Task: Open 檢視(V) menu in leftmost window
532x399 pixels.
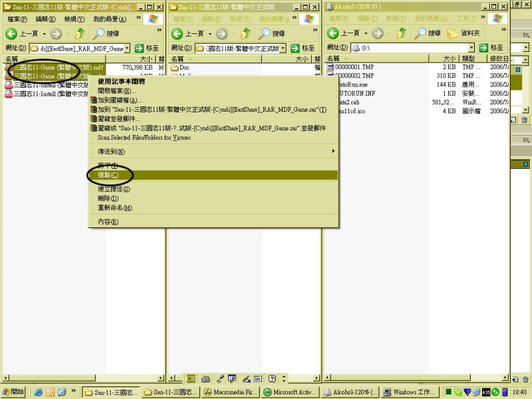Action: (74, 19)
